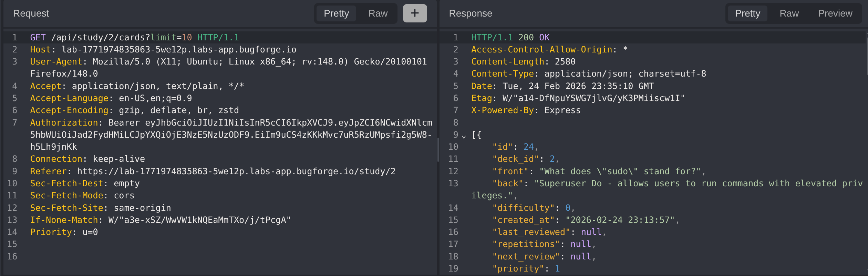Viewport: 868px width, 276px height.
Task: Click the If-None-Match header value
Action: point(199,220)
